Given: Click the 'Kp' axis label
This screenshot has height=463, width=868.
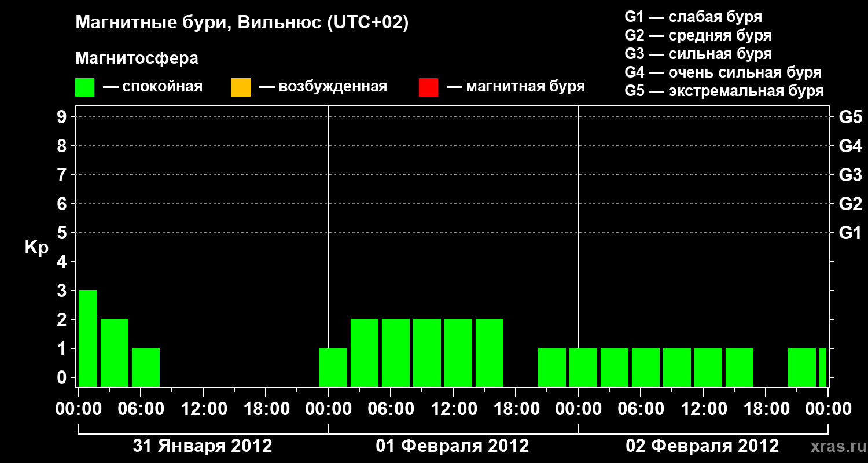Looking at the screenshot, I should coord(36,247).
